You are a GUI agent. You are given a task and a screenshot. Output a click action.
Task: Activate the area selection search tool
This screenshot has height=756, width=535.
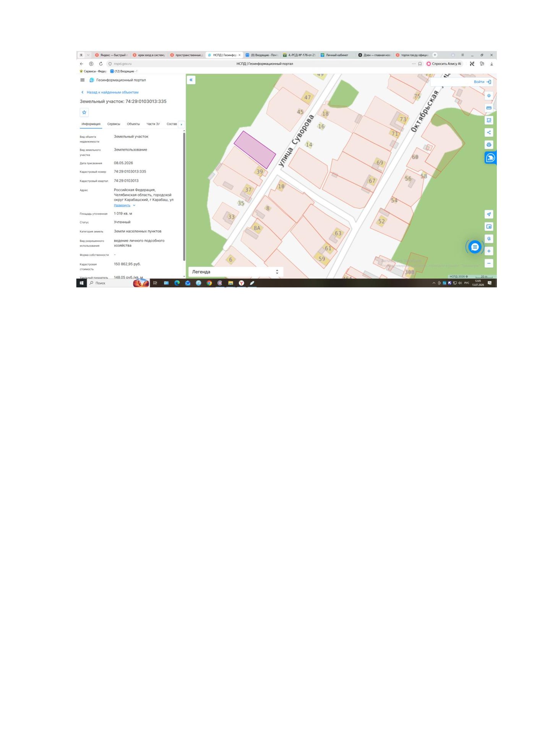pos(488,120)
